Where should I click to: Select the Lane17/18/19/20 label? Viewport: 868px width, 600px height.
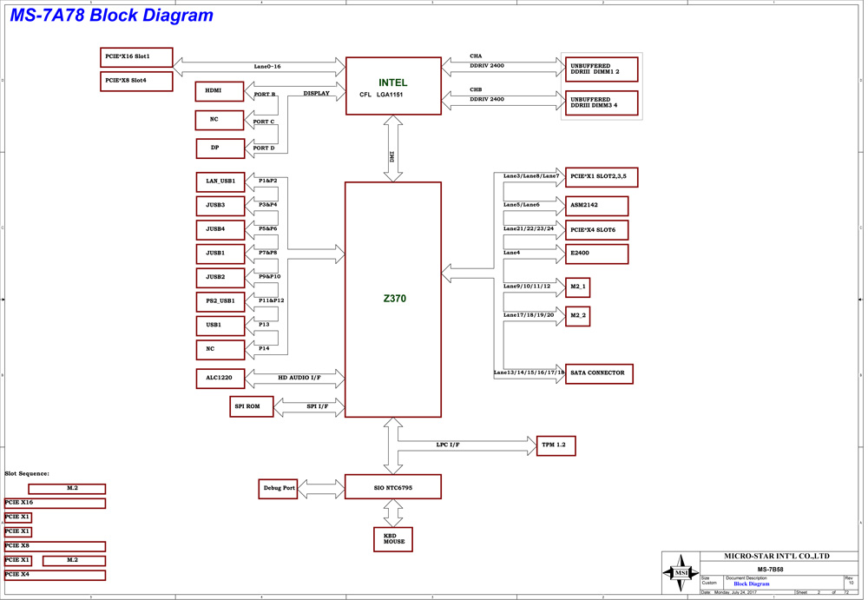pyautogui.click(x=529, y=314)
